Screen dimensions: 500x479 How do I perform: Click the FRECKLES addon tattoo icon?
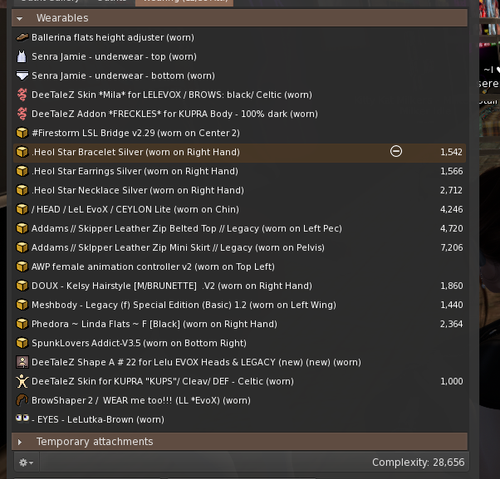pyautogui.click(x=22, y=114)
